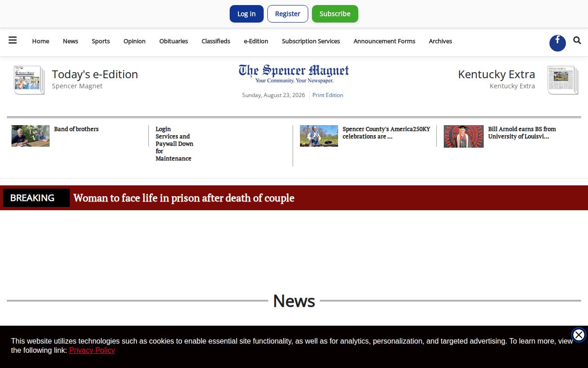
Task: Open the e-Edition menu item
Action: tap(256, 41)
